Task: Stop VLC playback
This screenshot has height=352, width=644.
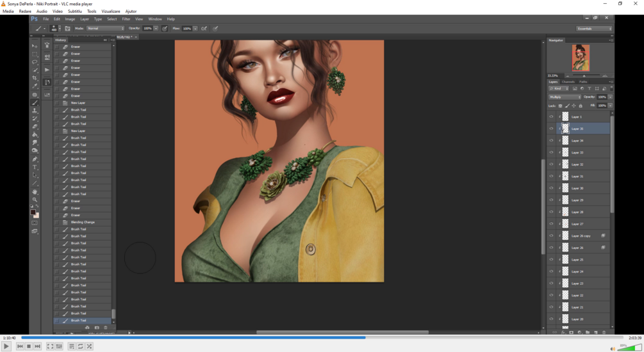Action: tap(29, 347)
